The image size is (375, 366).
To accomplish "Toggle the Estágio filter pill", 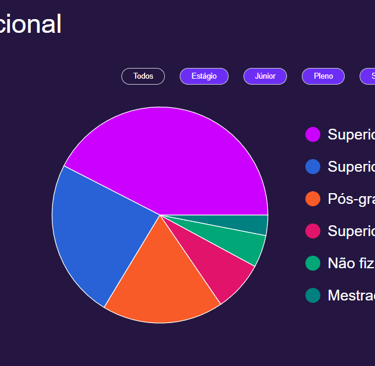I will [x=204, y=76].
